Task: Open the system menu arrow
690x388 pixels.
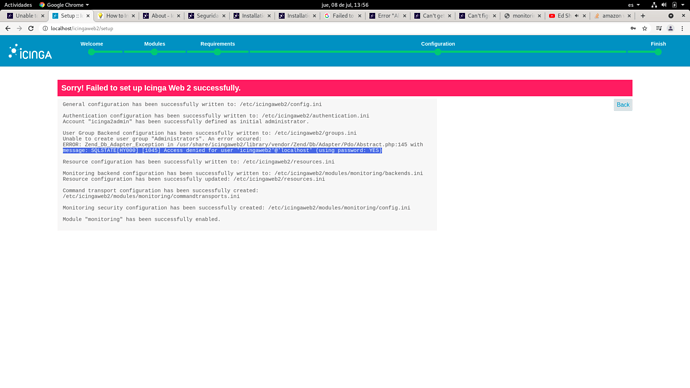Action: 683,5
